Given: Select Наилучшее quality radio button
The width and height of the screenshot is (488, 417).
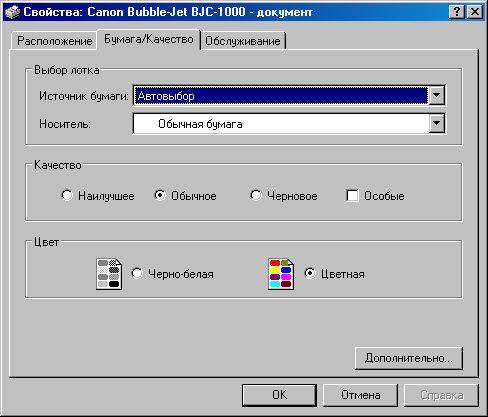Looking at the screenshot, I should tap(67, 195).
